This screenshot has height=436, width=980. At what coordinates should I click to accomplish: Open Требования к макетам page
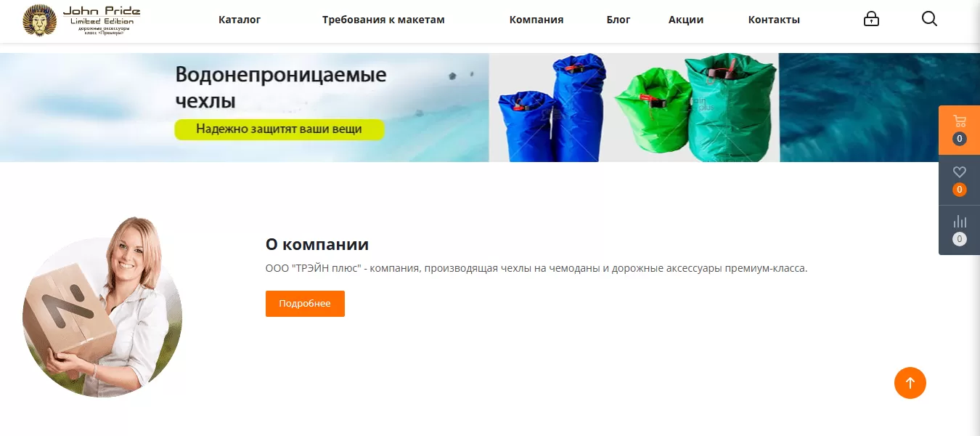[383, 20]
